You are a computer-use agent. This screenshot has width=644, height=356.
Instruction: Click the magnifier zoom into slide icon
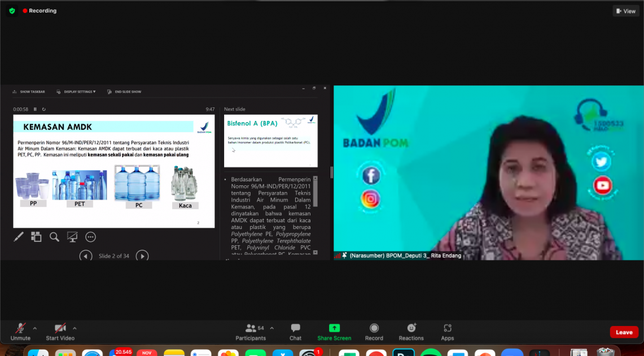(x=54, y=237)
